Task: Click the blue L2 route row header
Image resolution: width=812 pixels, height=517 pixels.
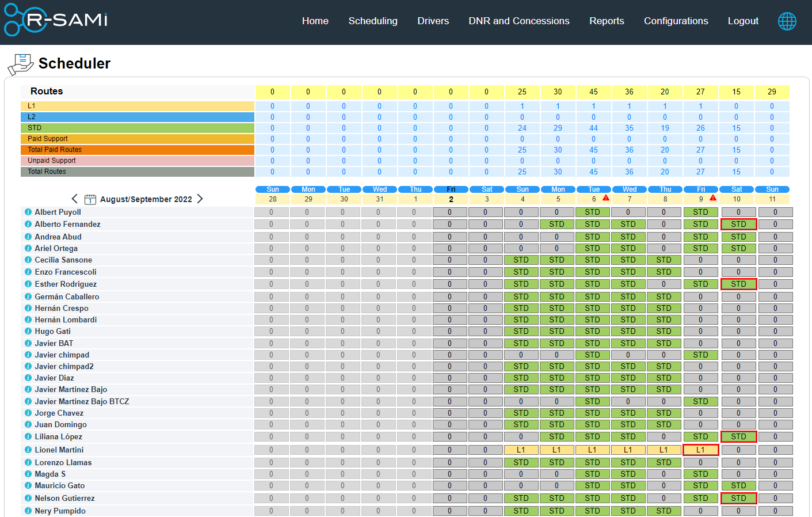Action: click(x=138, y=117)
